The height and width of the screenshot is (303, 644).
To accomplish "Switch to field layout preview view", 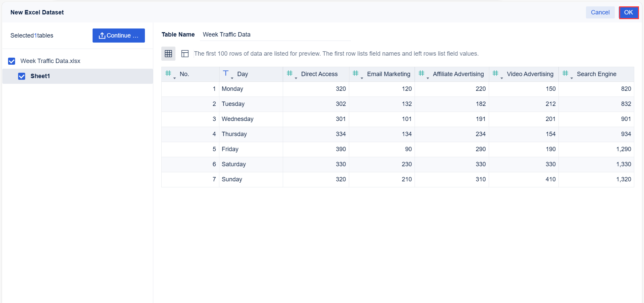I will pos(185,54).
